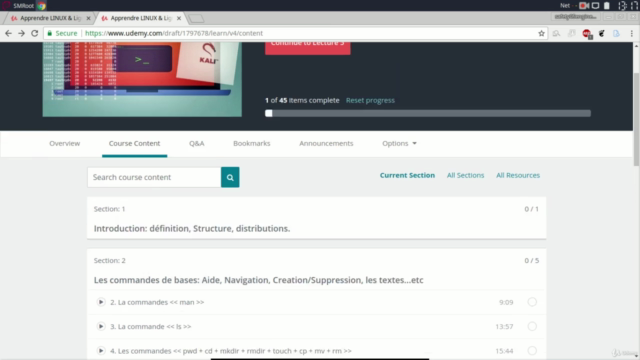Screen dimensions: 640x360
Task: Open the Q&A tab
Action: (x=196, y=143)
